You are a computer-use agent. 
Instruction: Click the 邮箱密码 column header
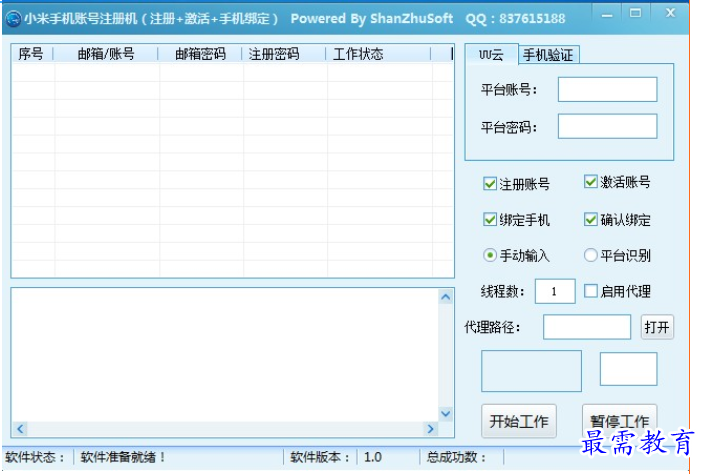click(x=200, y=54)
